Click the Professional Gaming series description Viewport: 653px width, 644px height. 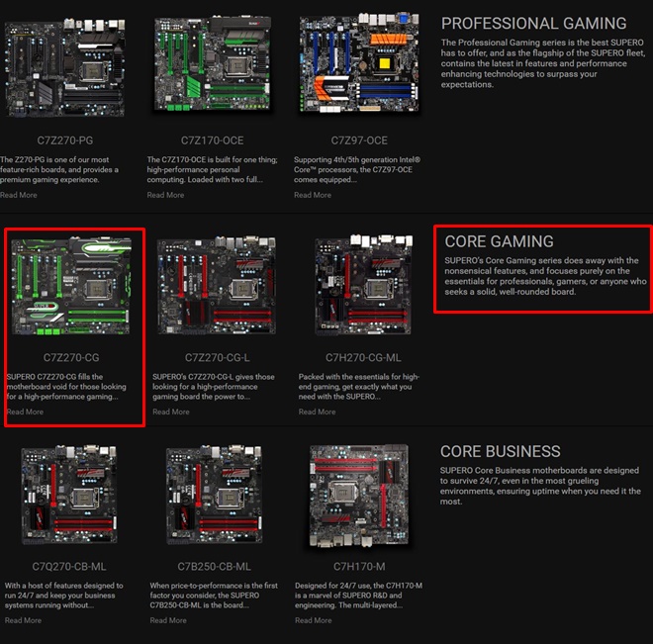click(542, 63)
